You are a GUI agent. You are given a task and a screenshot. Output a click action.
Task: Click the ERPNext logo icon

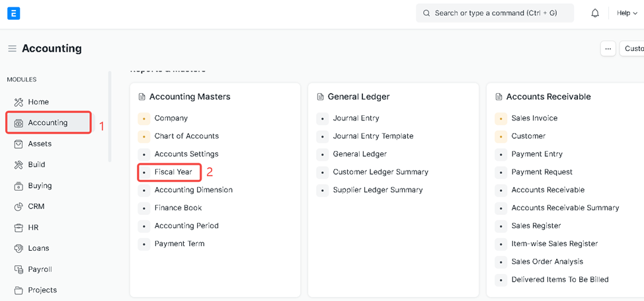pos(13,13)
